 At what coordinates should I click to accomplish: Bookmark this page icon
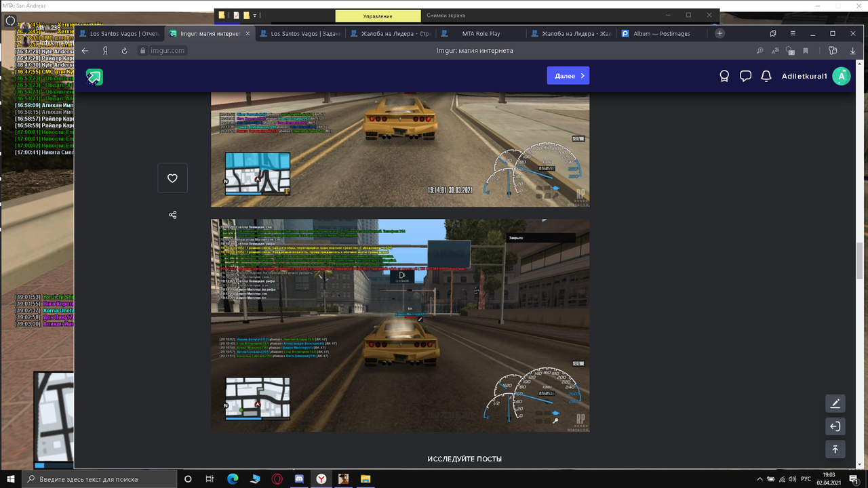806,51
